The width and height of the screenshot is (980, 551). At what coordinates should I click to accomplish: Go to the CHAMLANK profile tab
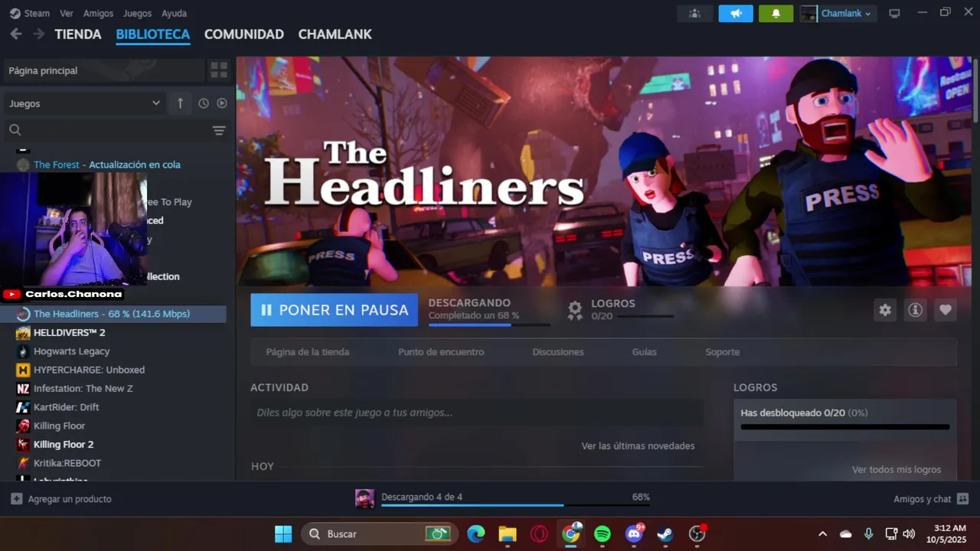tap(335, 34)
